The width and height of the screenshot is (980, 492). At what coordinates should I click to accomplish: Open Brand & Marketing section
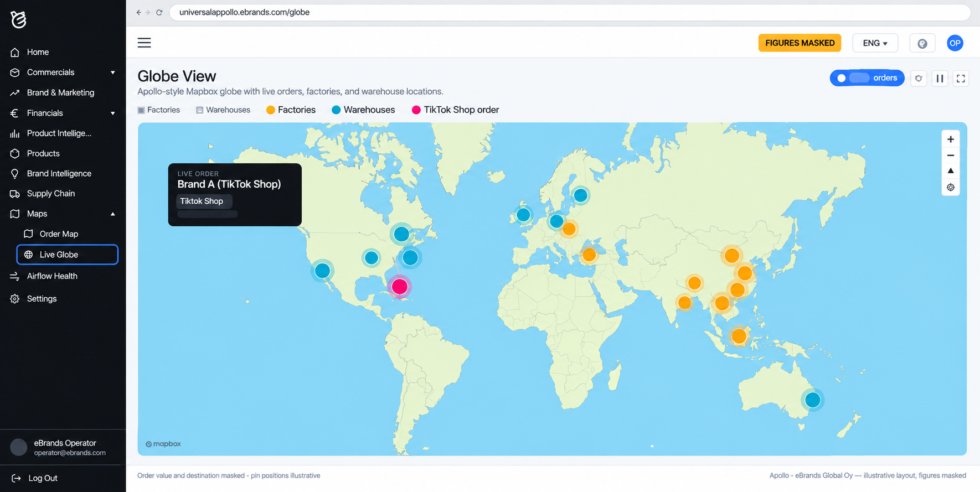pyautogui.click(x=60, y=93)
